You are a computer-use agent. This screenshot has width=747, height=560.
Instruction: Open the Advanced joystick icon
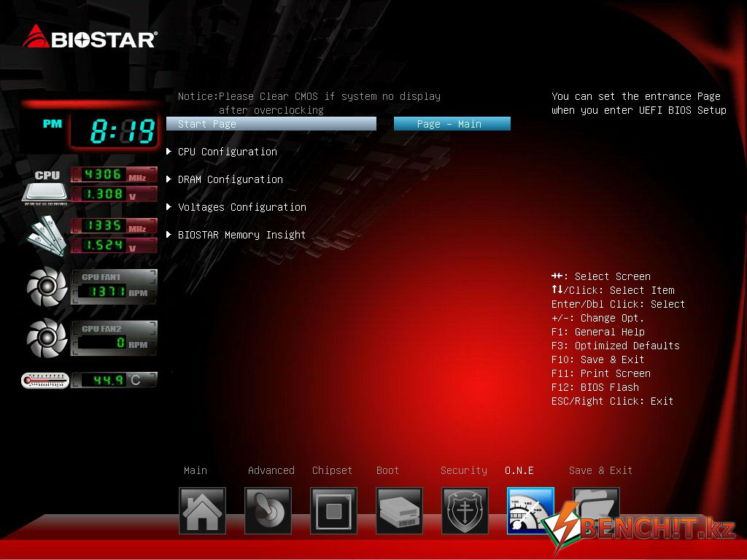point(268,510)
